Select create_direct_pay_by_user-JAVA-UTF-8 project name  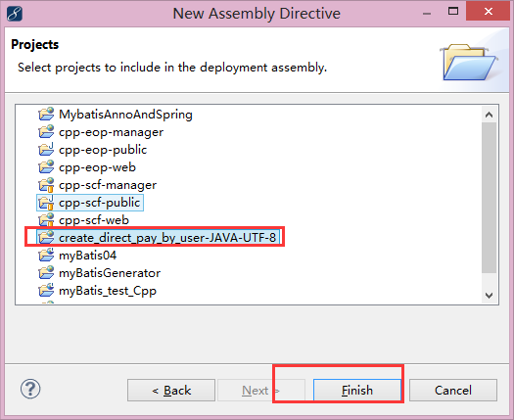tap(167, 238)
